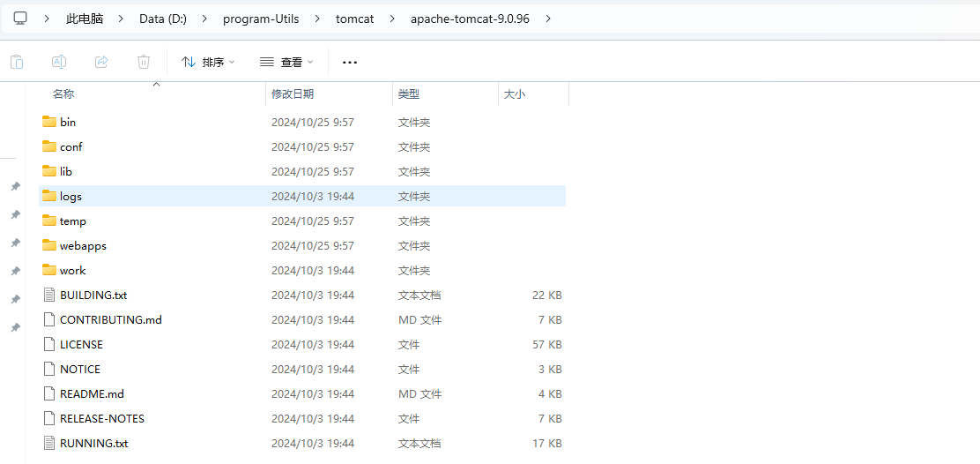Navigate to 此电脑 in breadcrumb

(85, 19)
